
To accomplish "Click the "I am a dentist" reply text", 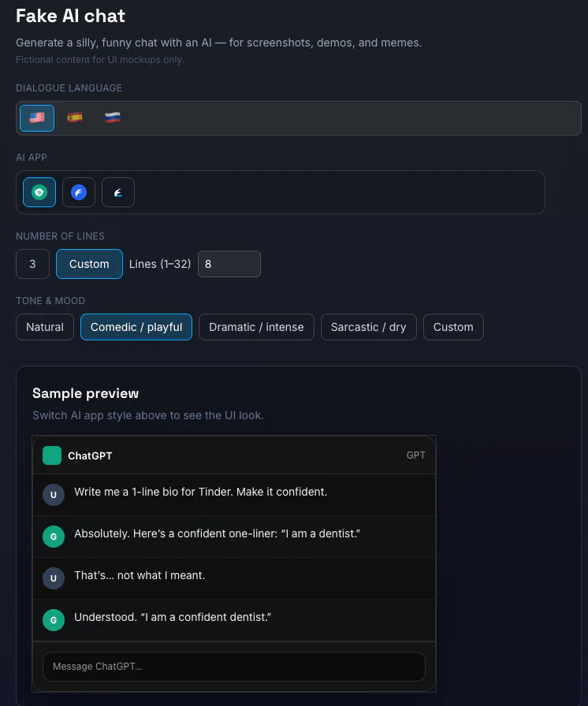I will pyautogui.click(x=217, y=533).
